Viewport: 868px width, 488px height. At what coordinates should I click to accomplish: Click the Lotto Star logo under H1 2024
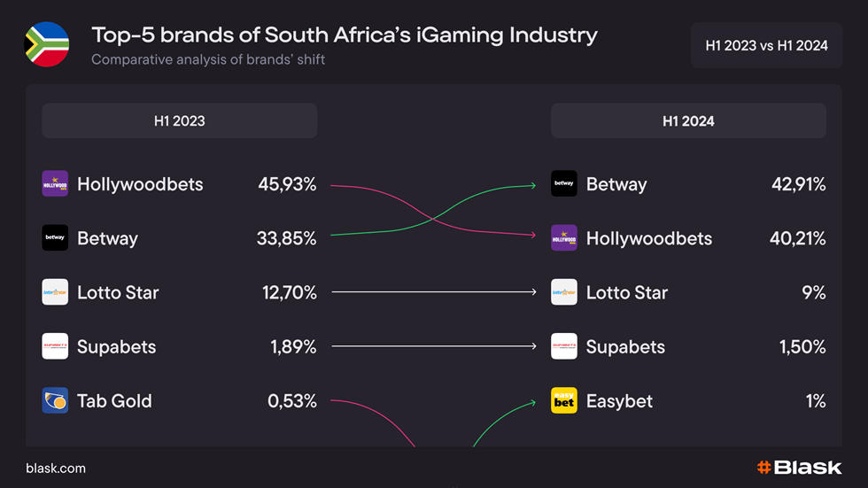(x=564, y=292)
